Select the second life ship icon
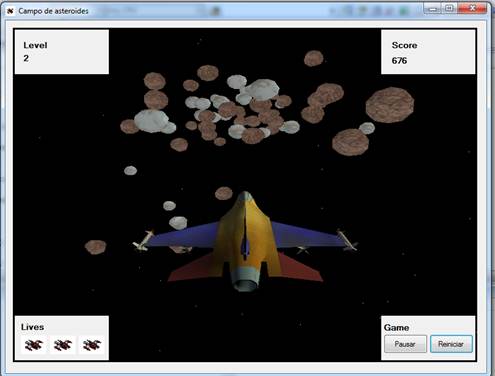 pyautogui.click(x=63, y=345)
